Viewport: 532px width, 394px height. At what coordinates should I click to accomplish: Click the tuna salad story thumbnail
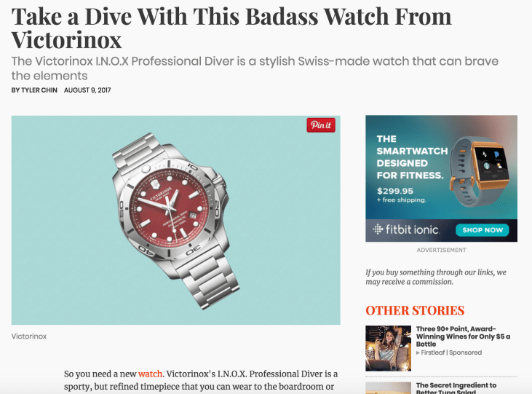click(x=388, y=388)
